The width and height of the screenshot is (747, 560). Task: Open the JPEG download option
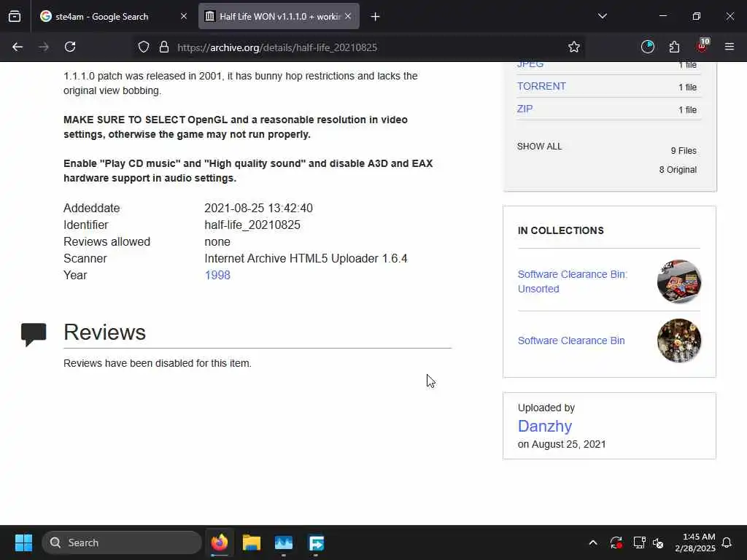tap(530, 64)
